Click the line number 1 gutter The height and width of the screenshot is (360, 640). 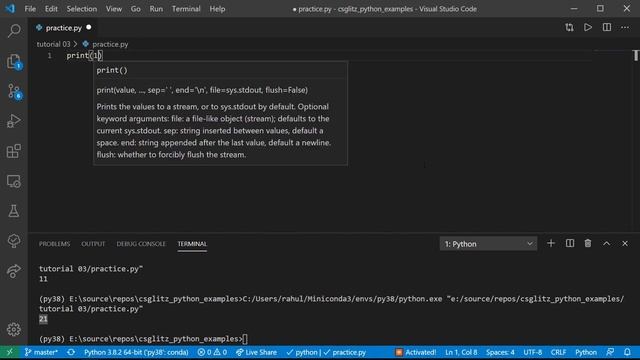pos(49,56)
